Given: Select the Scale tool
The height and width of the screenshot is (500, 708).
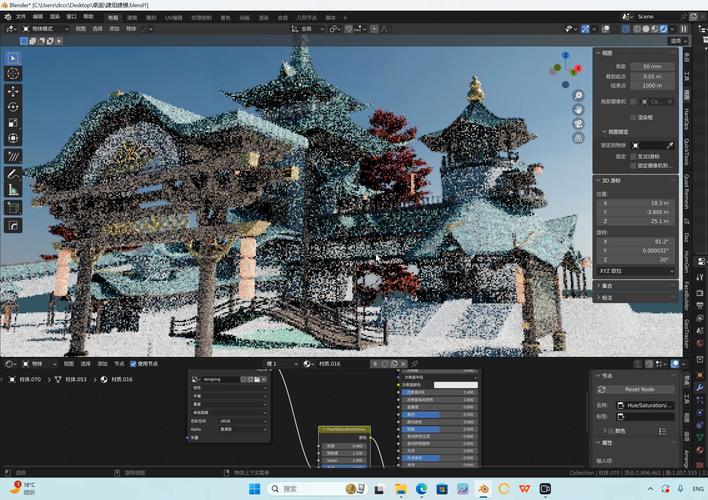Looking at the screenshot, I should pos(13,122).
